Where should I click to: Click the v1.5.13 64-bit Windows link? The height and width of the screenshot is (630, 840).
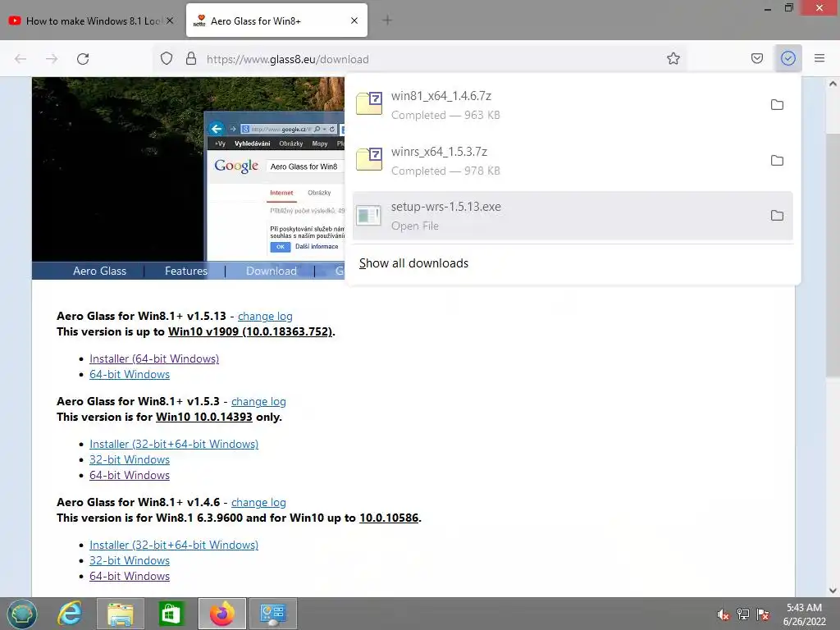tap(130, 374)
